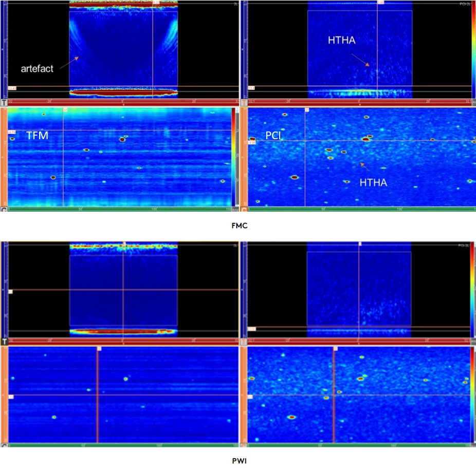Screen dimensions: 476x470
Task: Click the T view icon in PWI PCI panel
Action: (244, 342)
